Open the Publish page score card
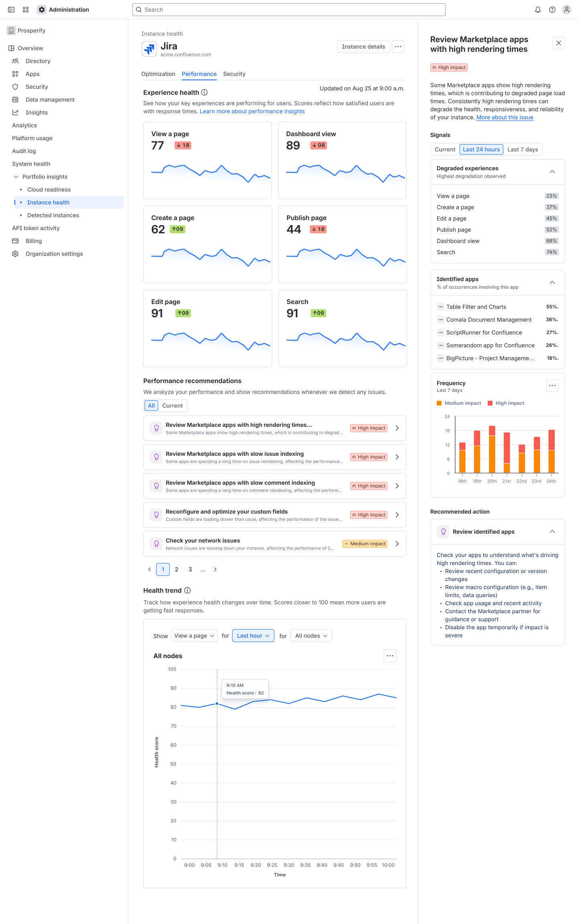Image resolution: width=578 pixels, height=924 pixels. tap(343, 244)
